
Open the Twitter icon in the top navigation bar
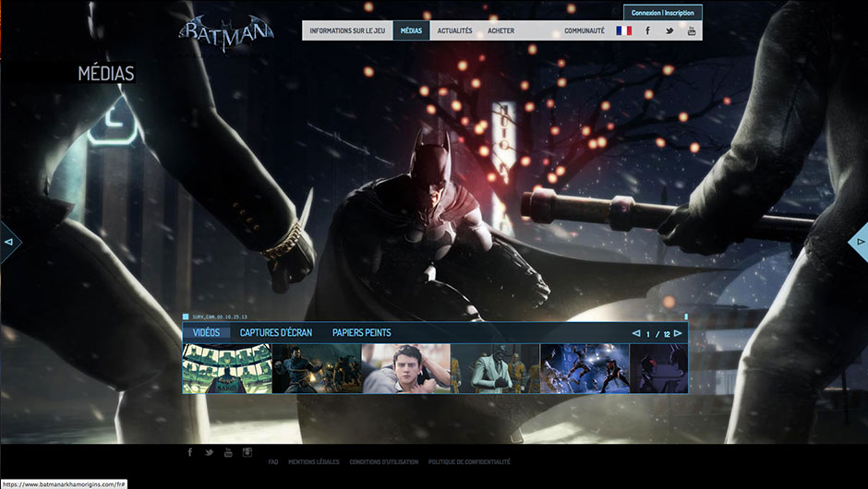[669, 31]
